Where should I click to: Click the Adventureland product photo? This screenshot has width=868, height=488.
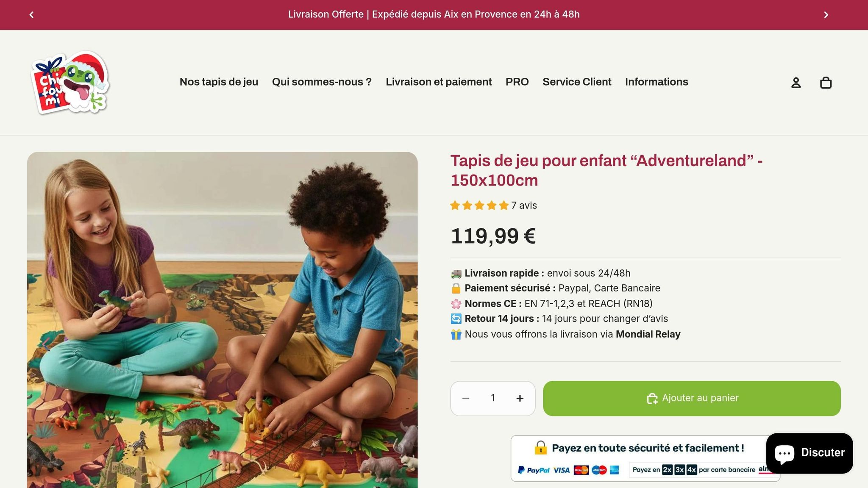[222, 320]
